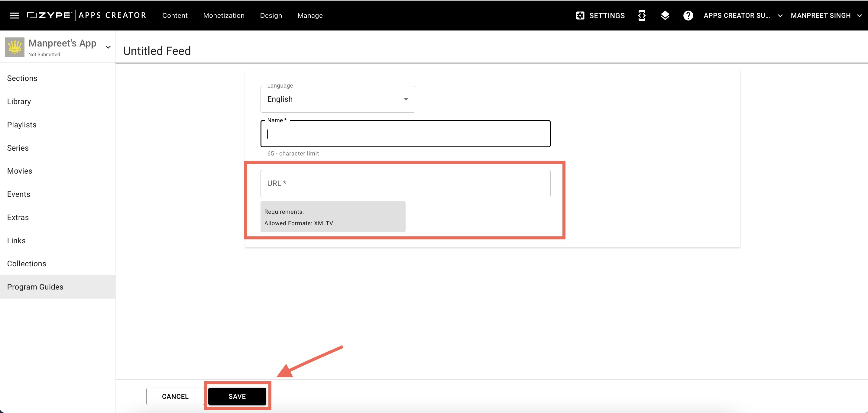Screen dimensions: 868x413
Task: Select Program Guides in the sidebar
Action: (x=58, y=287)
